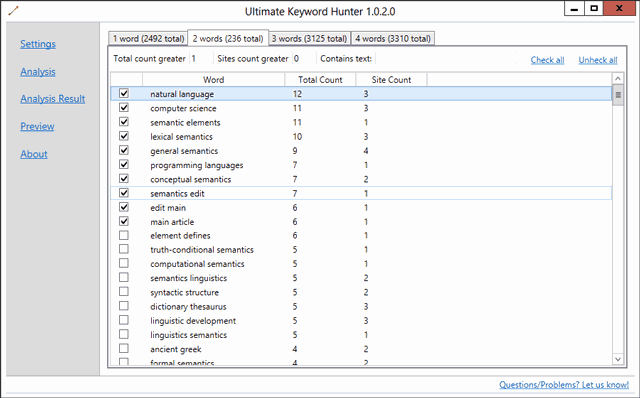
Task: Select the 'linguistic development' row text
Action: click(193, 321)
